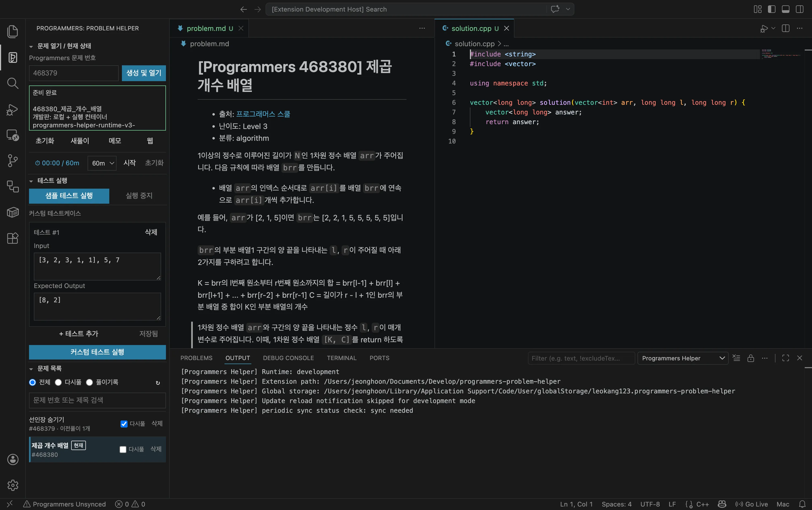Open the Programmers Problem Helper activity icon
The width and height of the screenshot is (812, 510).
point(12,57)
